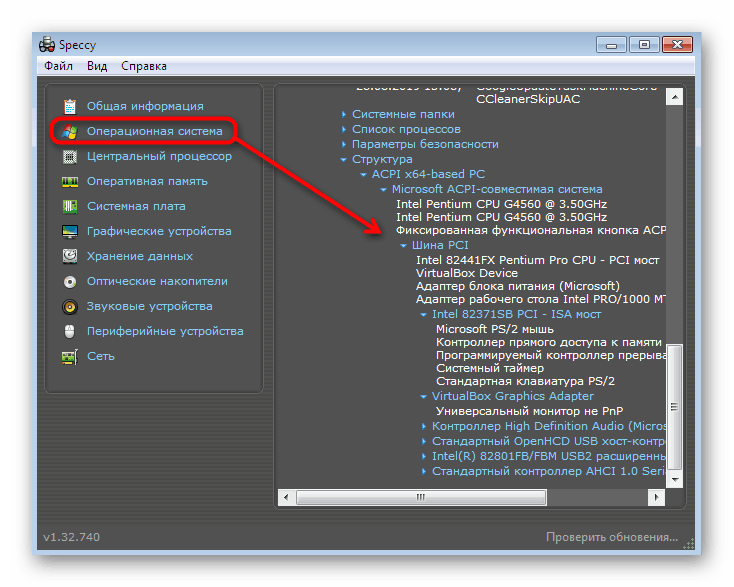
Task: Click the Speccy app icon in title bar
Action: click(47, 44)
